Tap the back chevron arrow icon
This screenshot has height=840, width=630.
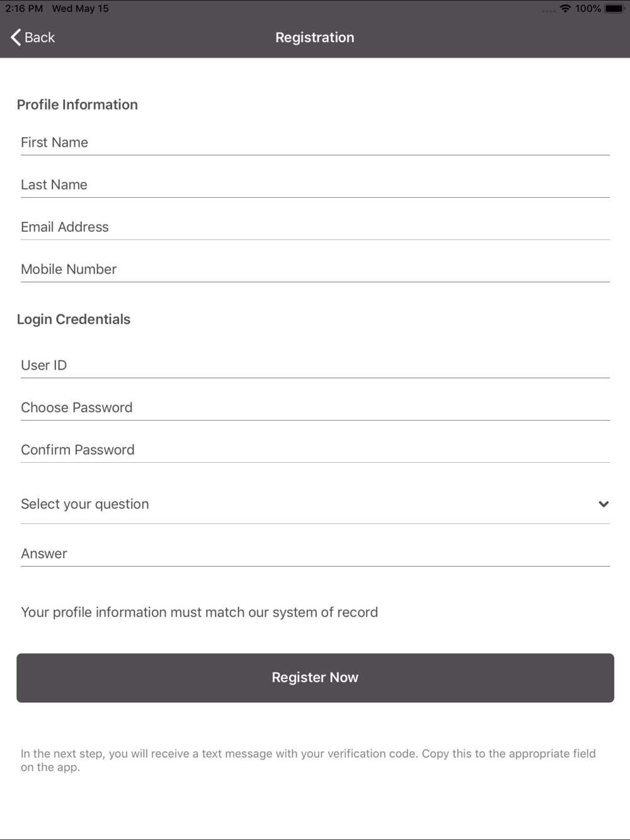pos(16,37)
